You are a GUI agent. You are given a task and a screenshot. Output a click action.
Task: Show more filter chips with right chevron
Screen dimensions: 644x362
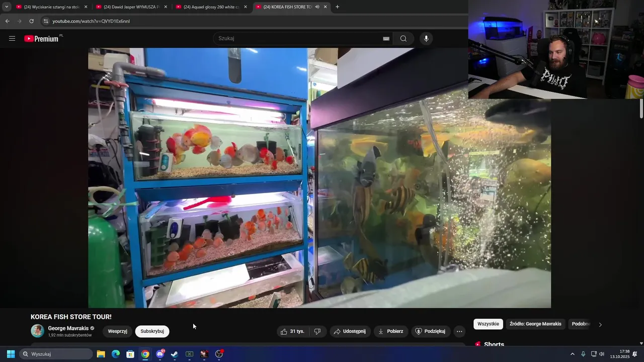tap(600, 324)
